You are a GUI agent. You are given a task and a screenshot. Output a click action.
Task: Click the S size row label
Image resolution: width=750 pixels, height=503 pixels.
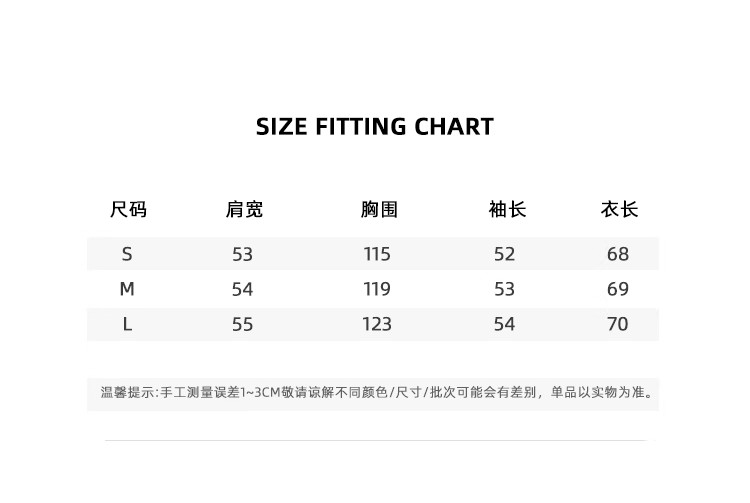click(x=127, y=254)
